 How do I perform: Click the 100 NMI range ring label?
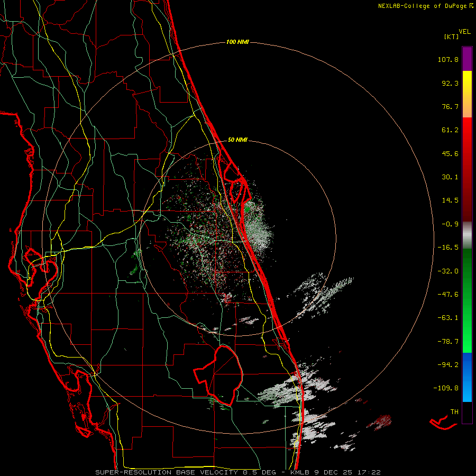pyautogui.click(x=237, y=42)
